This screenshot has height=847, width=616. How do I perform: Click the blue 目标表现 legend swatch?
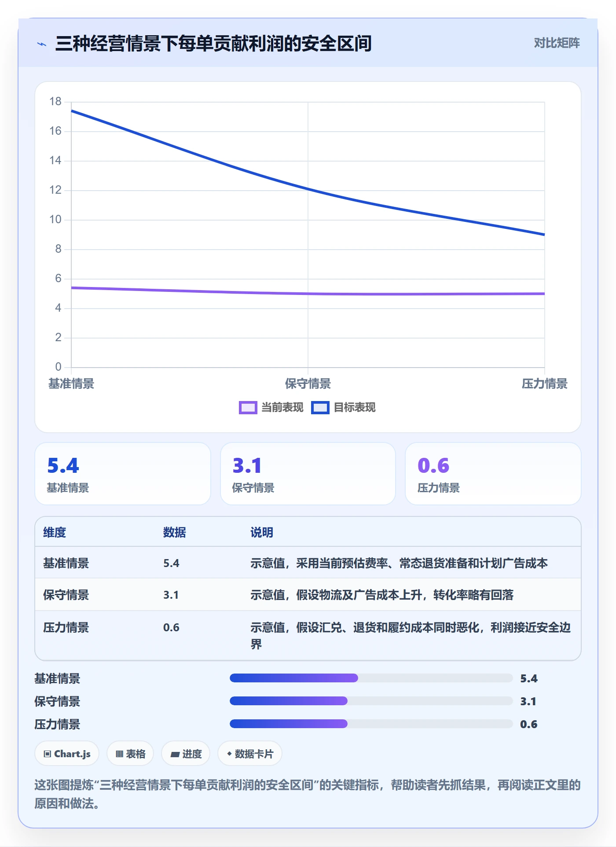click(320, 408)
